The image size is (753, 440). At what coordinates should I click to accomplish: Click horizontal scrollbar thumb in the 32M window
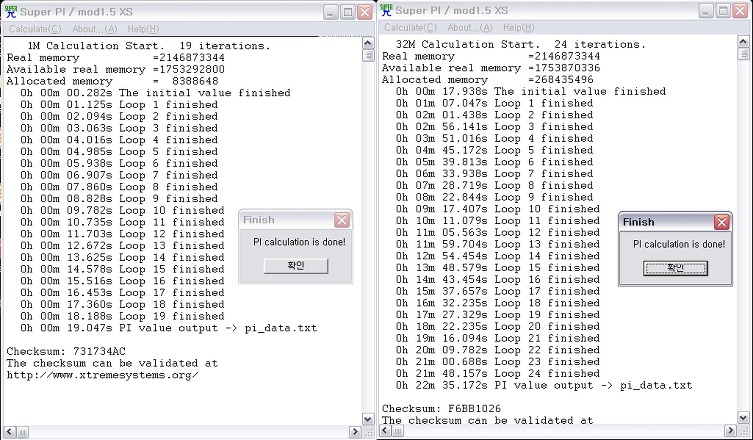(x=398, y=430)
